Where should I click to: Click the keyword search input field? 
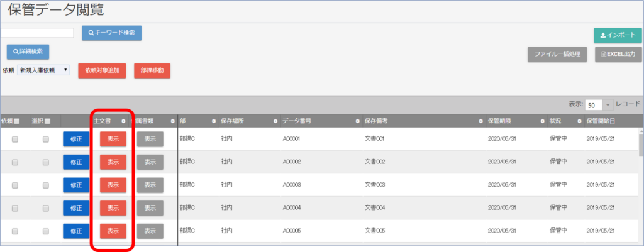(x=36, y=33)
